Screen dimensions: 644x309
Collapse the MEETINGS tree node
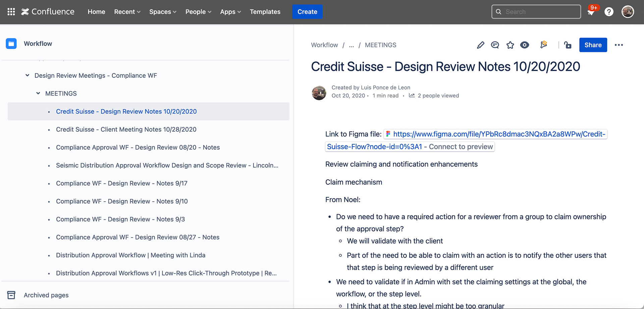pos(38,93)
